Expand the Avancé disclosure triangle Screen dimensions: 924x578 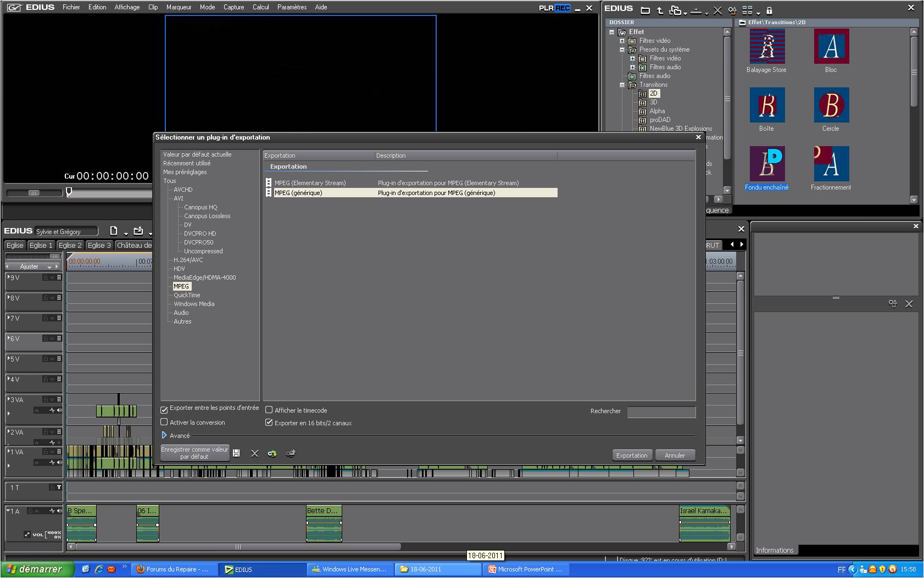click(164, 436)
